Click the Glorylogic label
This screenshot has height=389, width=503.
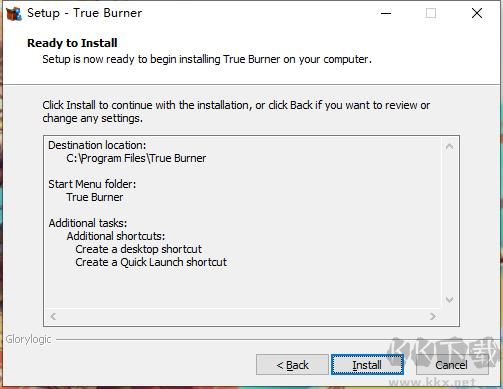click(28, 339)
